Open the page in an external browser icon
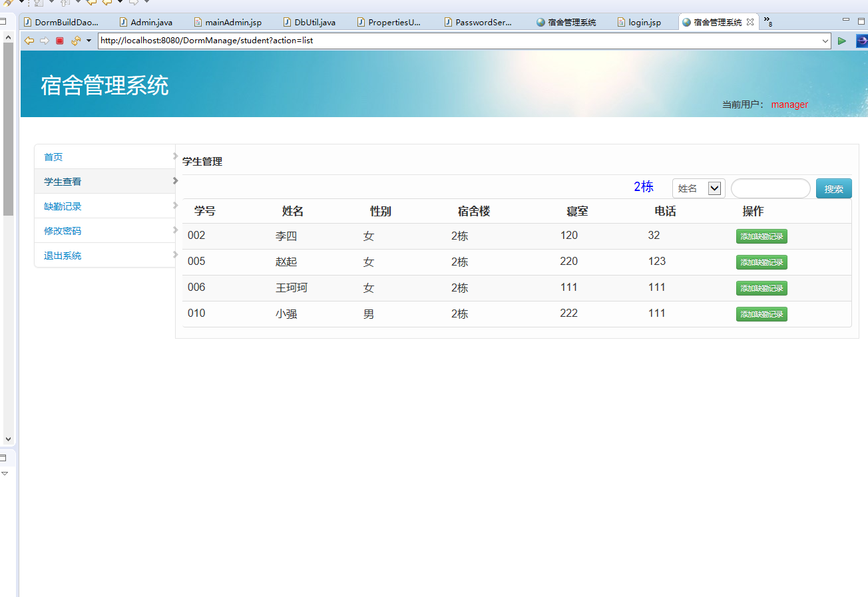868x597 pixels. (862, 41)
